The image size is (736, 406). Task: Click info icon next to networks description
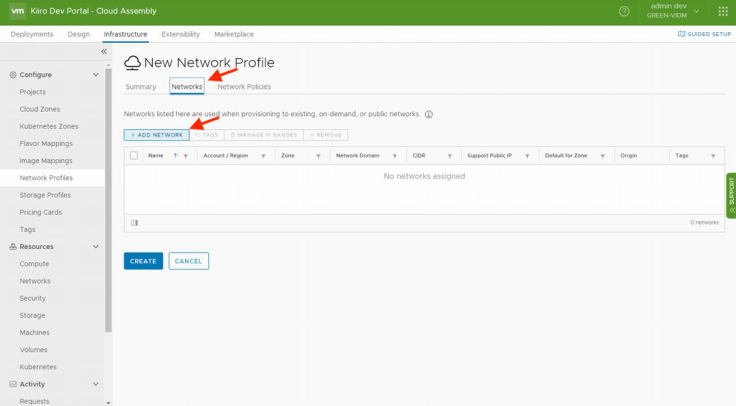click(x=429, y=114)
